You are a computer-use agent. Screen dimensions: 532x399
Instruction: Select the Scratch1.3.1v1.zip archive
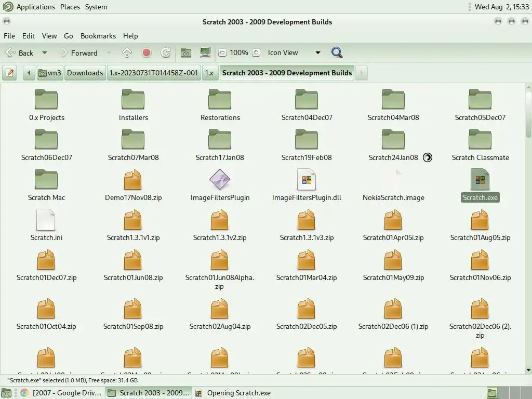(x=133, y=225)
